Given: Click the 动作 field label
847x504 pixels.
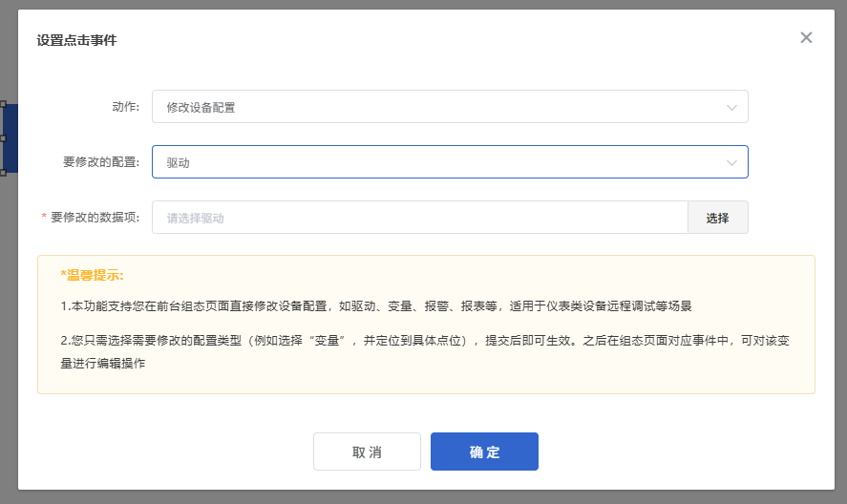Looking at the screenshot, I should (x=125, y=107).
